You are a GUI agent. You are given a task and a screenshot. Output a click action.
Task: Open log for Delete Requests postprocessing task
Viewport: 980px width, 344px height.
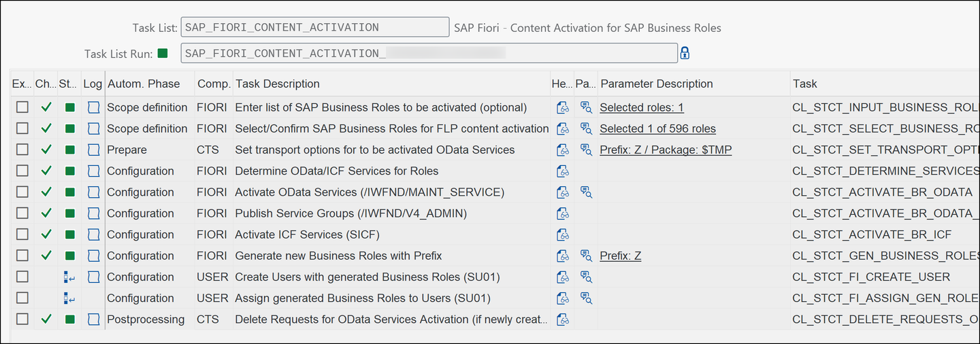(93, 319)
